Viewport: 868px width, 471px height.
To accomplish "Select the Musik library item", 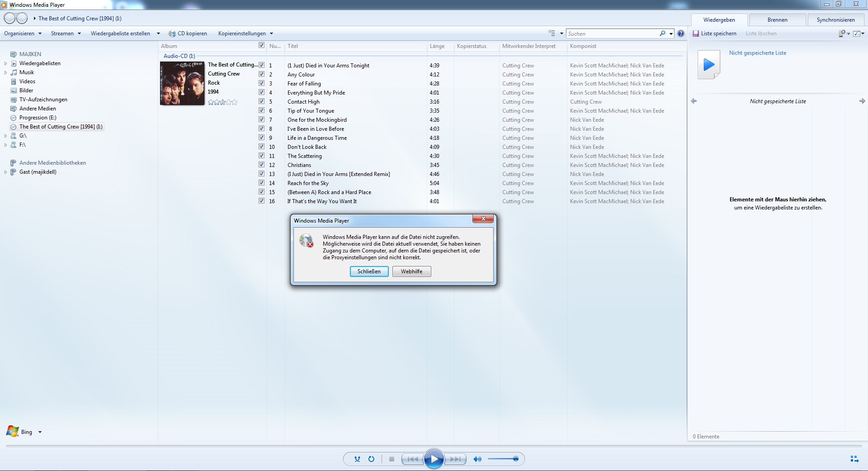I will 27,72.
